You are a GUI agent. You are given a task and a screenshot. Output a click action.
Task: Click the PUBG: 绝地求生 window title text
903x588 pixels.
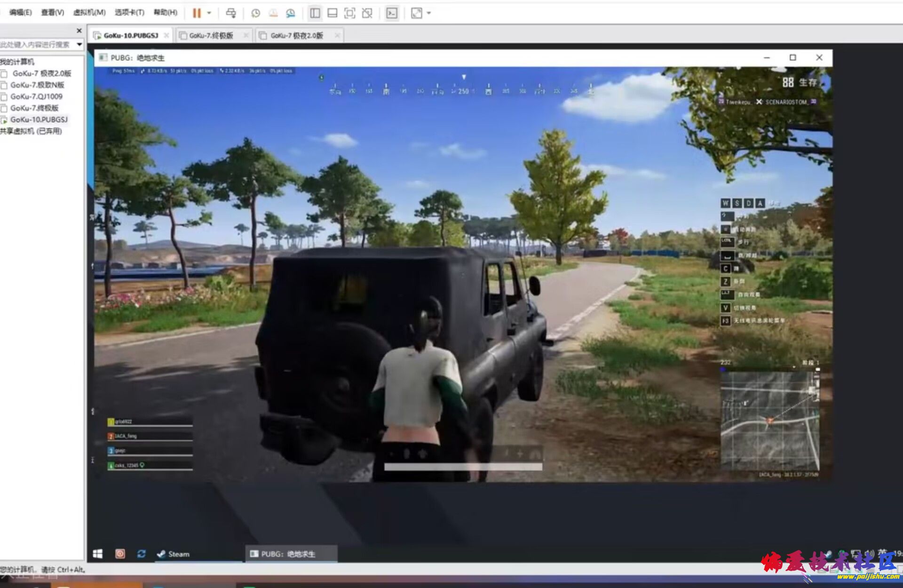tap(138, 58)
